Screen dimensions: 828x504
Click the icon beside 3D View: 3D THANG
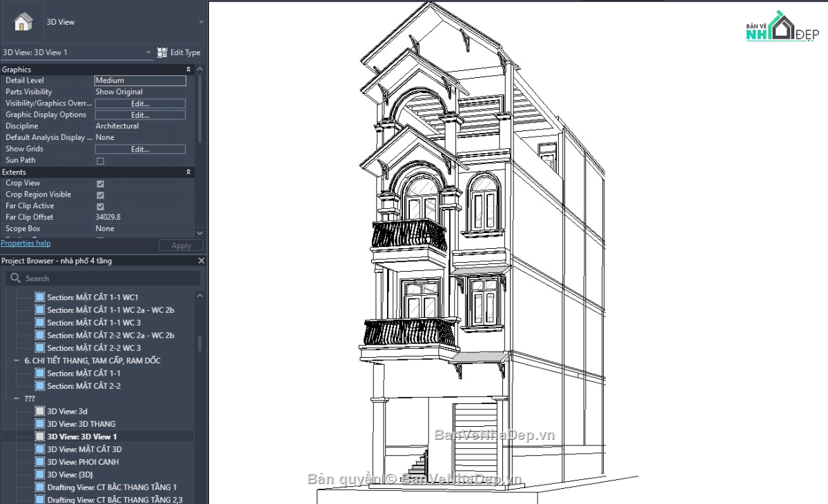point(39,424)
